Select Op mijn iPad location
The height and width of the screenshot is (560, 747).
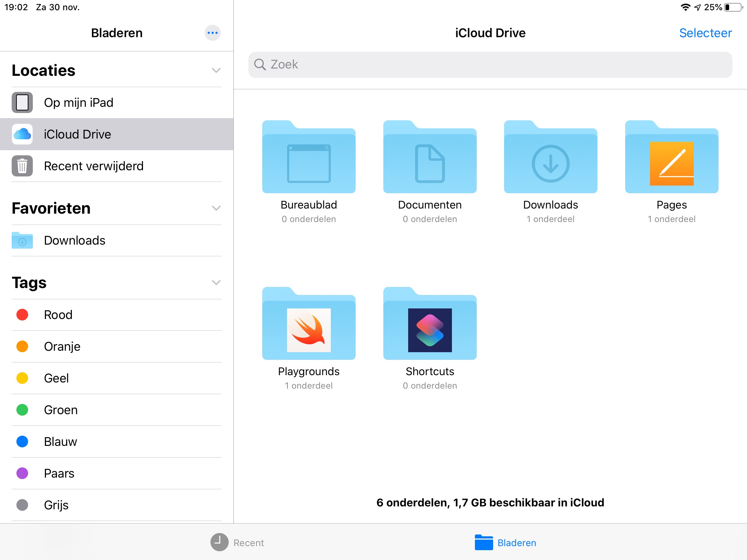[x=78, y=103]
